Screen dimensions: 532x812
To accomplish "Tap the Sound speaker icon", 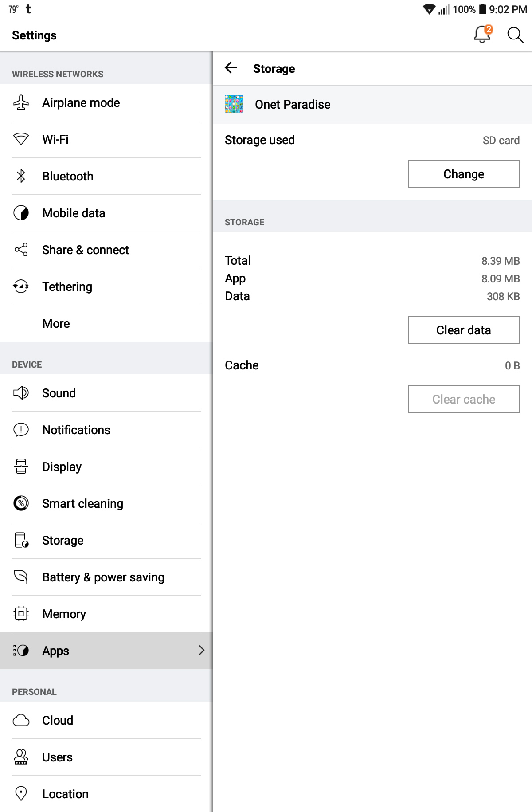I will click(x=21, y=393).
